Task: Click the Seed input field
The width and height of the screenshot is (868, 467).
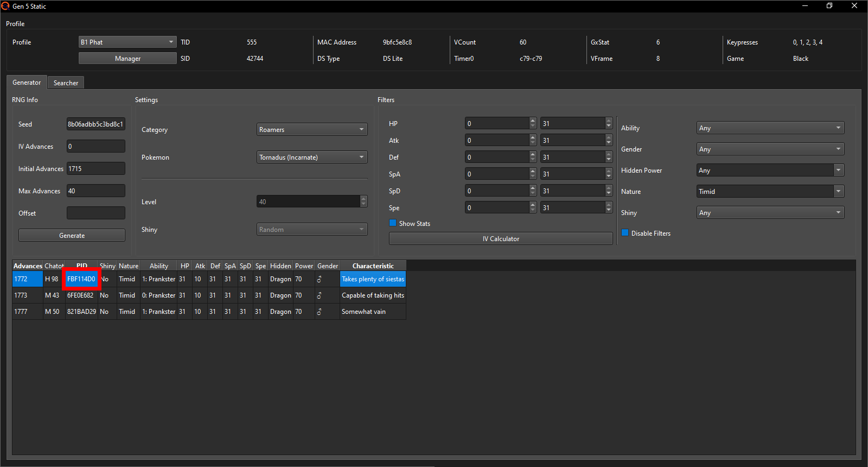Action: coord(95,124)
